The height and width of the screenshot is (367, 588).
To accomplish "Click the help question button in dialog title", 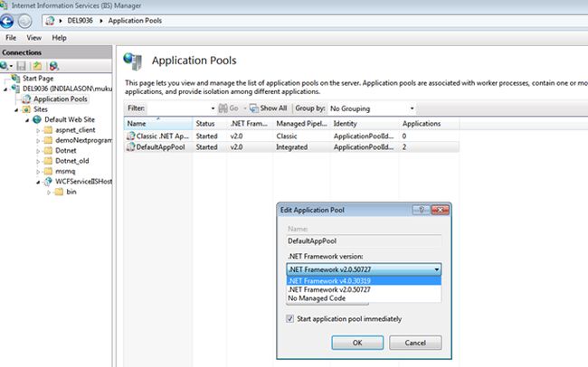I will [422, 210].
